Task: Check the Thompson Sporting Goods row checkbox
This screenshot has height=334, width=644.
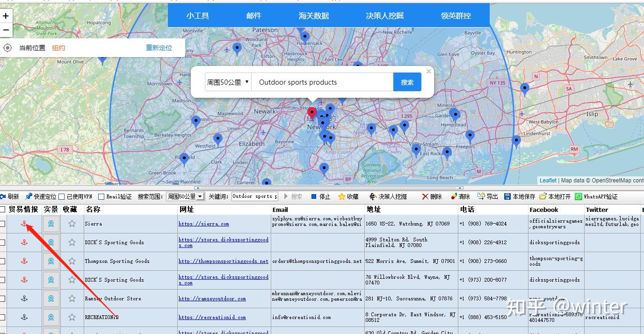Action: [x=2, y=261]
